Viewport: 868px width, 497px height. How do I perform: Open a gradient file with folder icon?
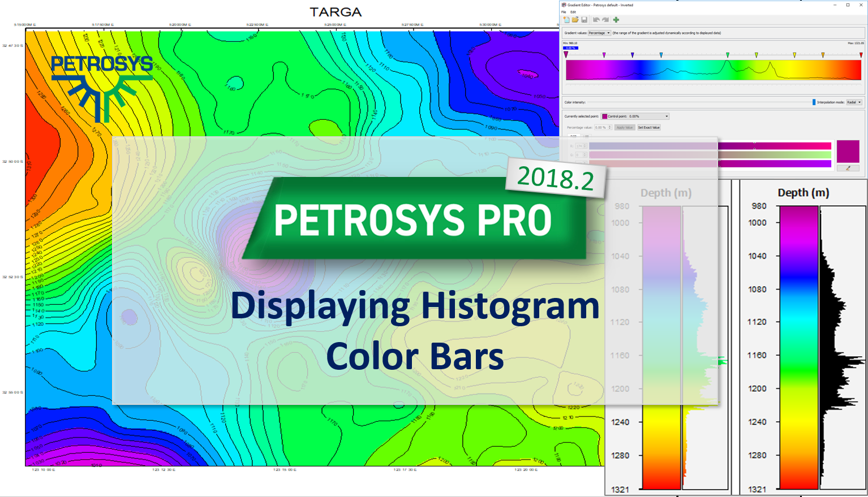pos(575,20)
